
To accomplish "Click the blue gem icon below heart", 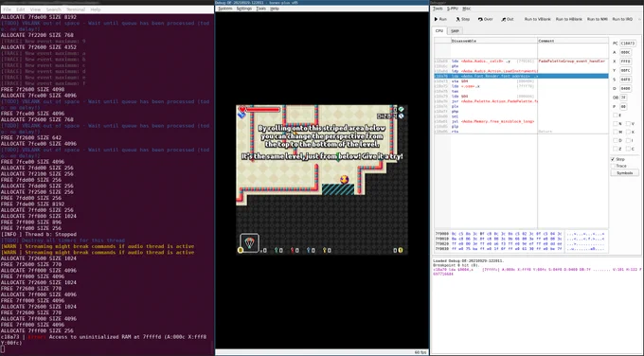I will pyautogui.click(x=241, y=116).
